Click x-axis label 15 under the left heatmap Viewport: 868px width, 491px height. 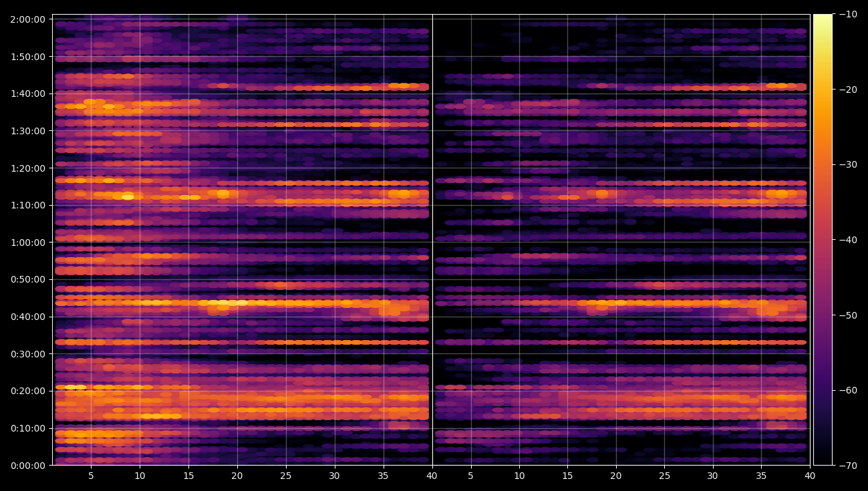[x=188, y=476]
